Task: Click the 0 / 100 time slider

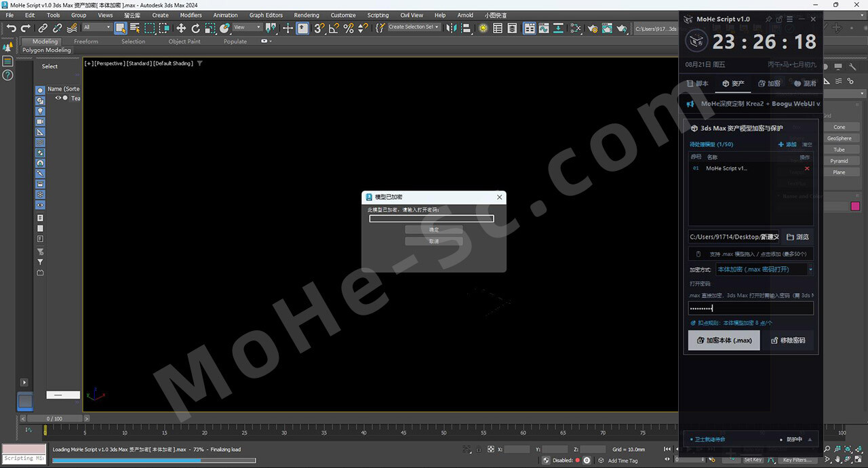Action: [54, 418]
